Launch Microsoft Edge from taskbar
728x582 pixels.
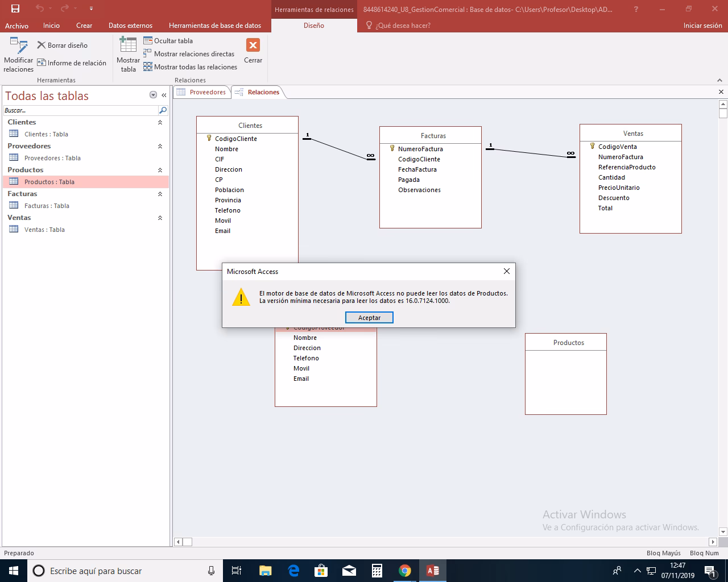293,571
